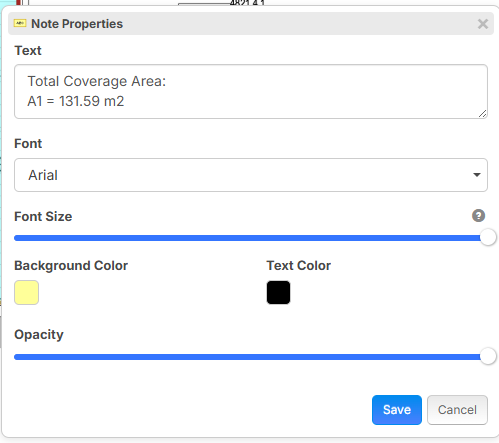Click the Opacity slider handle
This screenshot has width=499, height=443.
(x=488, y=356)
